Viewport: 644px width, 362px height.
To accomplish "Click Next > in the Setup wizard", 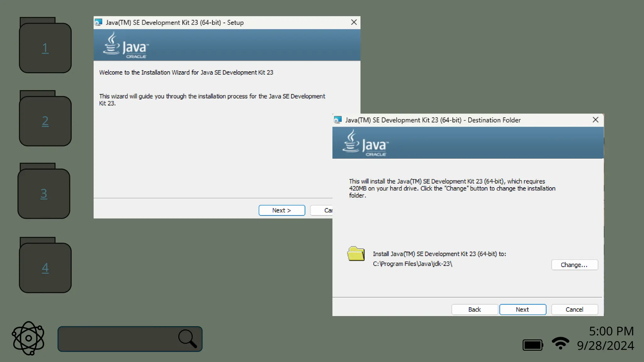I will pyautogui.click(x=282, y=210).
